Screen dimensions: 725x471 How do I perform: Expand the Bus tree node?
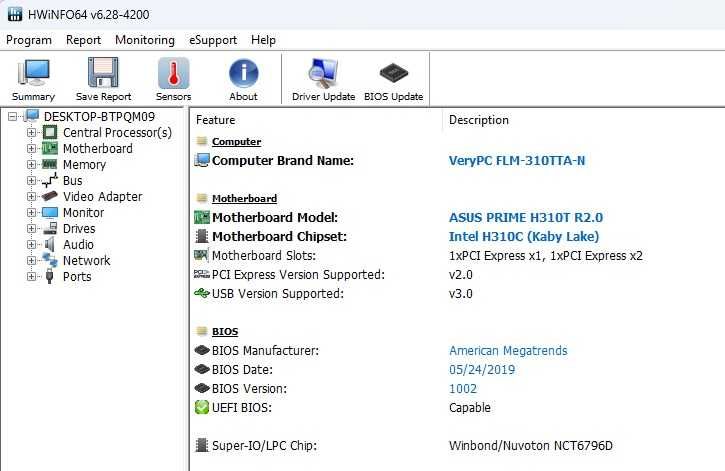(x=31, y=180)
